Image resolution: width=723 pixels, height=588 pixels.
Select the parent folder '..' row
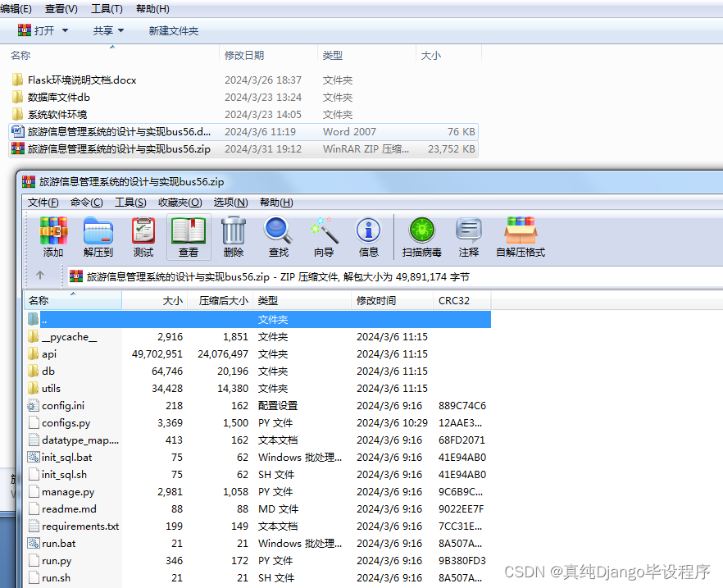258,319
